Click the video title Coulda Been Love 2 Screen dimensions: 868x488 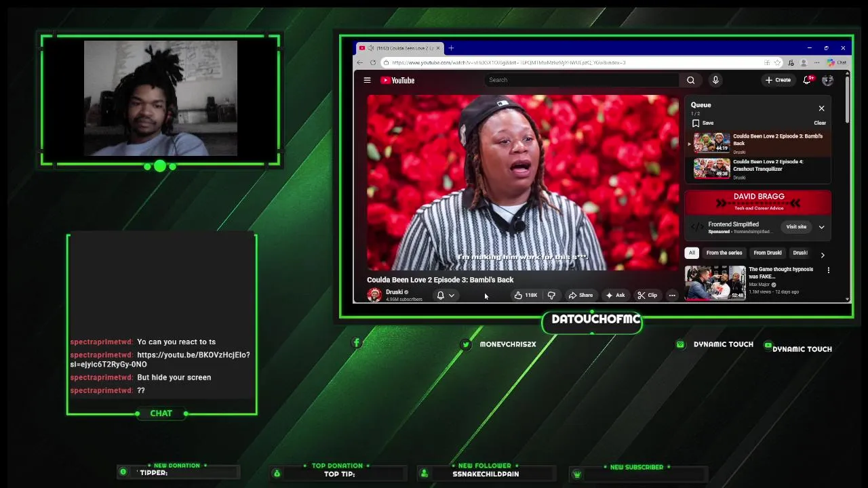(x=440, y=279)
